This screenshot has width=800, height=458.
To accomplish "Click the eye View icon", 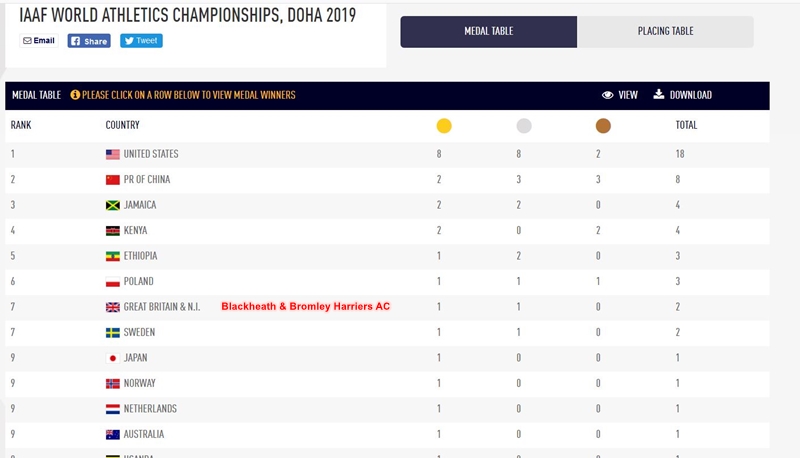I will [x=607, y=95].
